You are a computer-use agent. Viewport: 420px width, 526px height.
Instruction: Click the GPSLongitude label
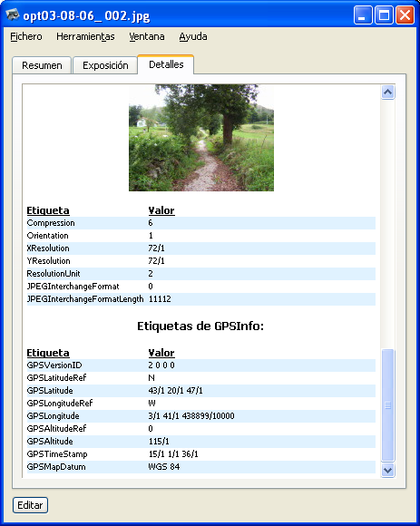click(53, 416)
